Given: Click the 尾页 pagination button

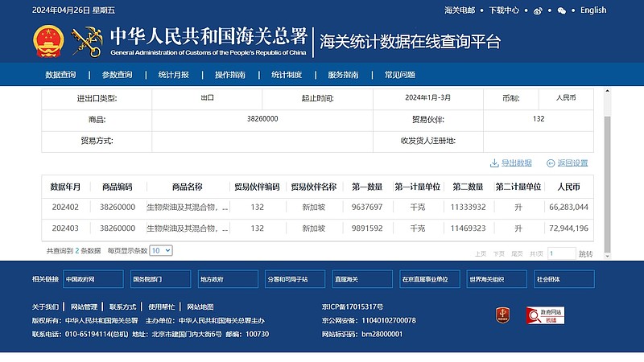Looking at the screenshot, I should point(517,254).
